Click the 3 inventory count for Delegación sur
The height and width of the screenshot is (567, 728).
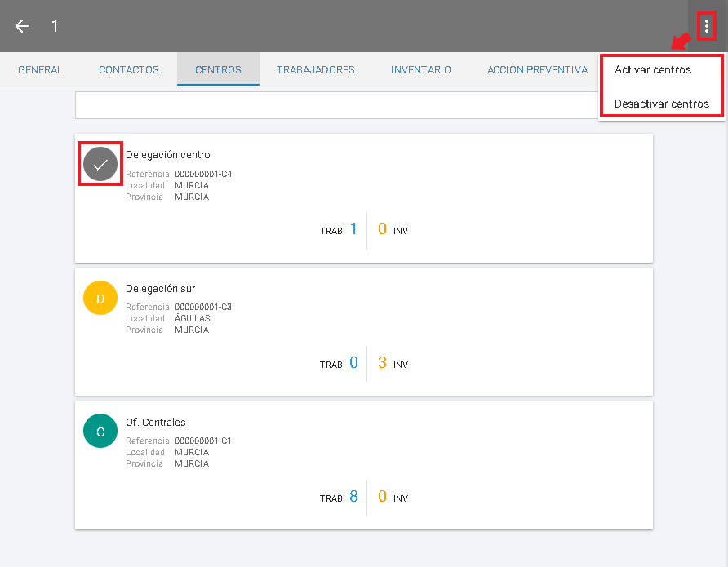pos(382,363)
